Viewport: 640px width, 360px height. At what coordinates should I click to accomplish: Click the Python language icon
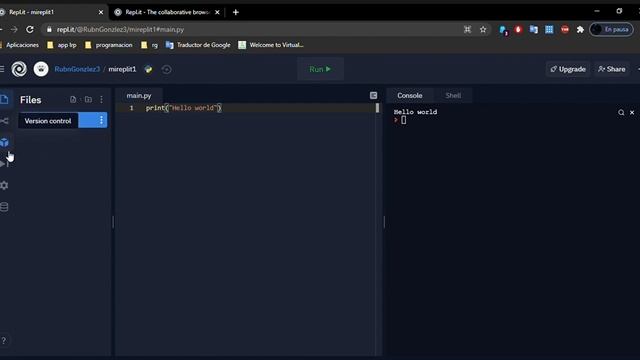pyautogui.click(x=149, y=69)
